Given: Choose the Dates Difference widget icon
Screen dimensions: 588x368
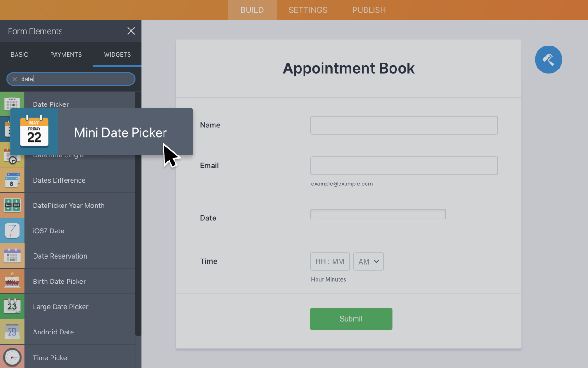Looking at the screenshot, I should 12,180.
